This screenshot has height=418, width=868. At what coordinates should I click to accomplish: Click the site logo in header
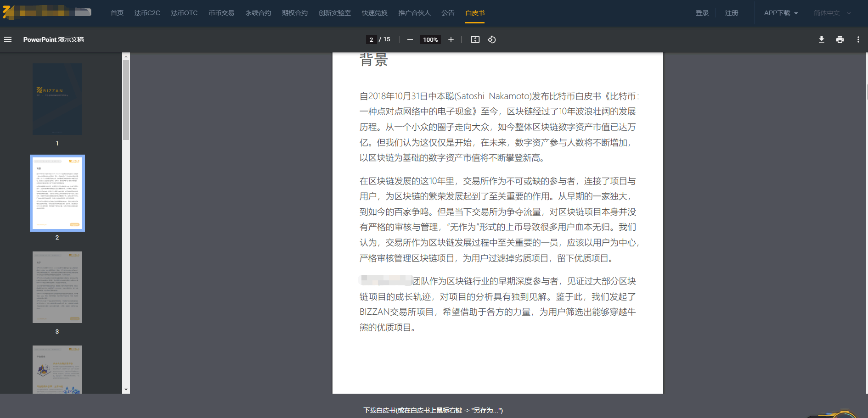47,12
